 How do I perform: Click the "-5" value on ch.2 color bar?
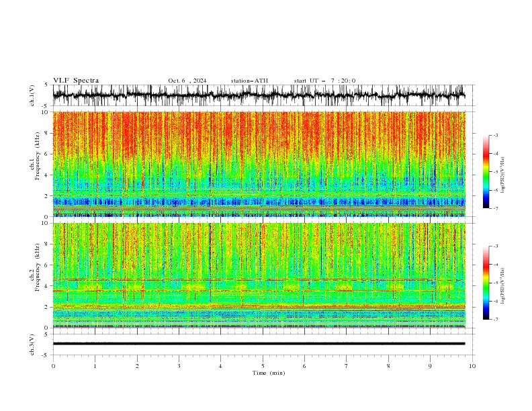click(495, 283)
